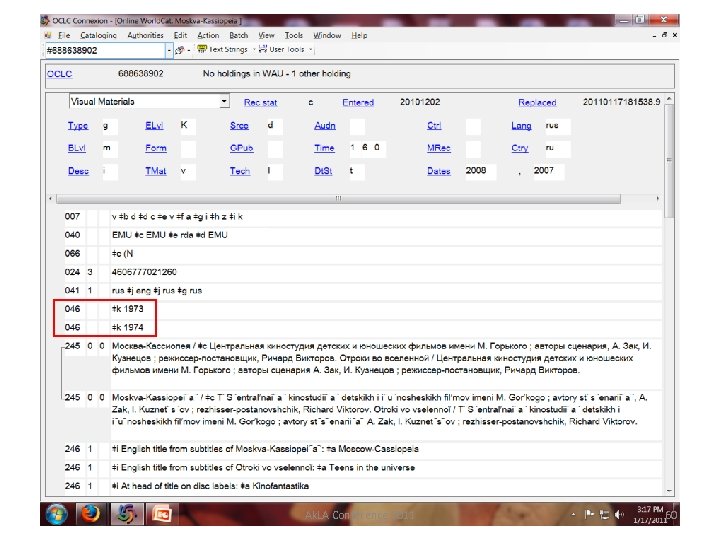
Task: Click the record's vertical scrollbar
Action: point(669,161)
